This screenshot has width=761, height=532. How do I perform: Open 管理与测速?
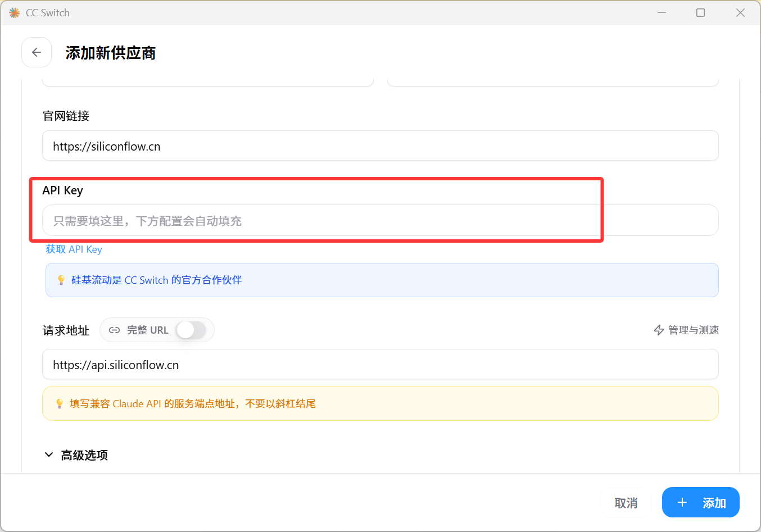tap(686, 330)
